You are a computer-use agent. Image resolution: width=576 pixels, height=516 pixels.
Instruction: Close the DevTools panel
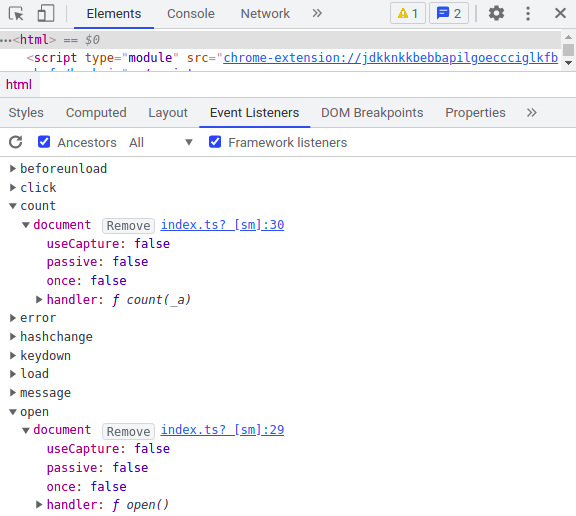click(560, 14)
